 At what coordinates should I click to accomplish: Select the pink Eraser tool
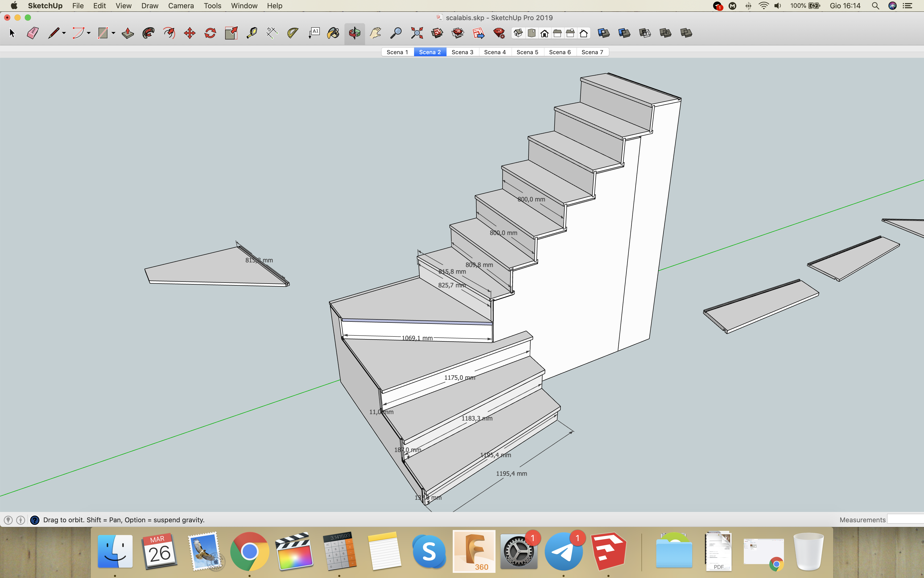point(33,33)
